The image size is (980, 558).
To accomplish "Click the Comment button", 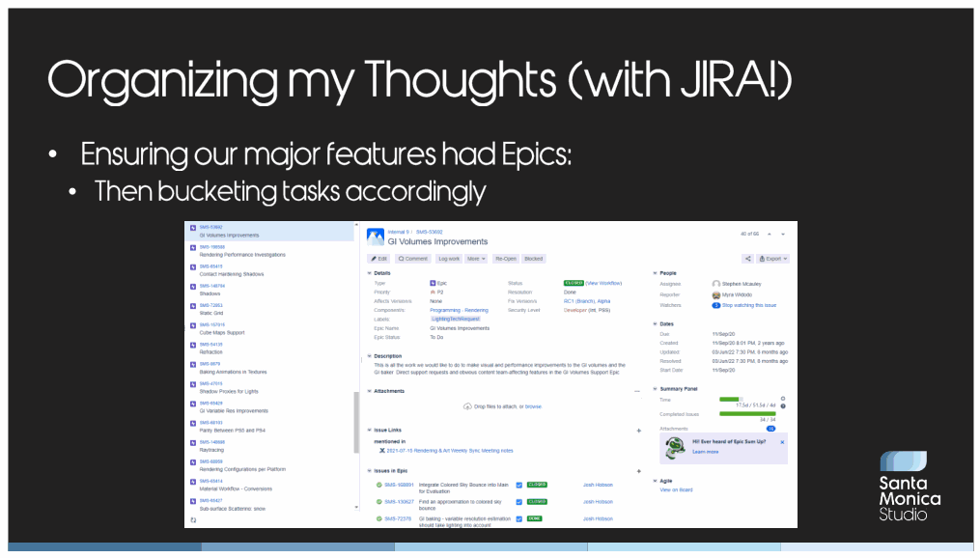I will point(413,259).
